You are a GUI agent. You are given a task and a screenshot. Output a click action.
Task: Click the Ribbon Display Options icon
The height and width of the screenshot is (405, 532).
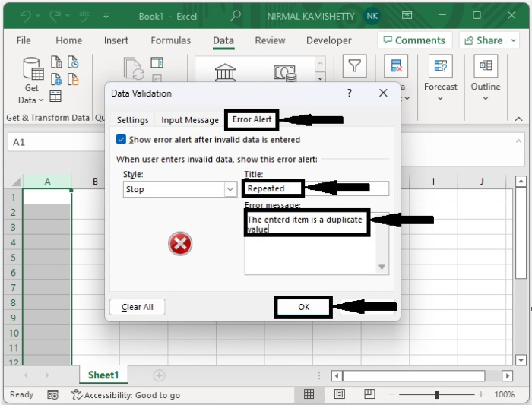click(x=407, y=16)
